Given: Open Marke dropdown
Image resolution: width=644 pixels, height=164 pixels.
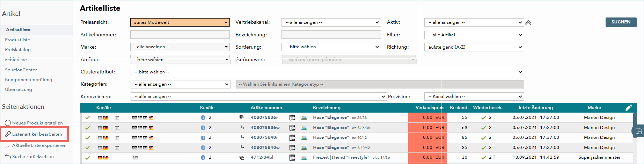Looking at the screenshot, I should [180, 47].
